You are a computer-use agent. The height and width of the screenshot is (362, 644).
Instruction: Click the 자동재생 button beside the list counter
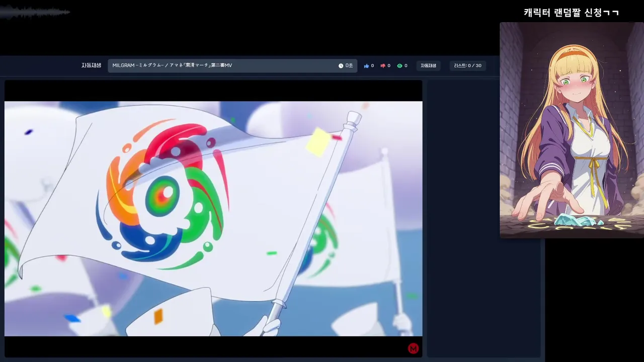pos(428,66)
